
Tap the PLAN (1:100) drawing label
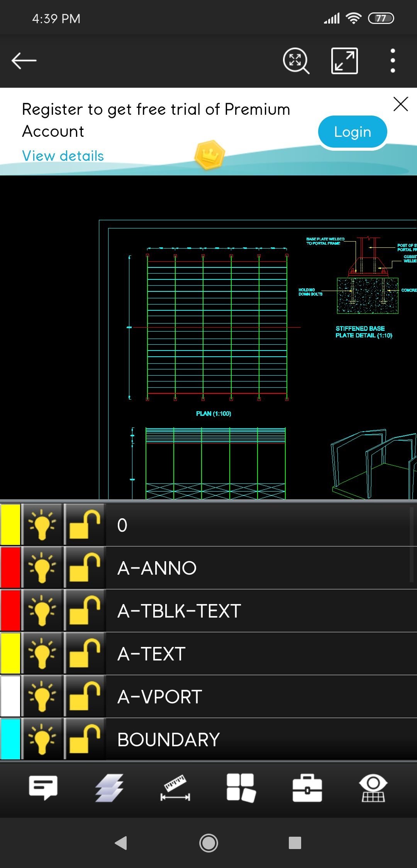[214, 414]
